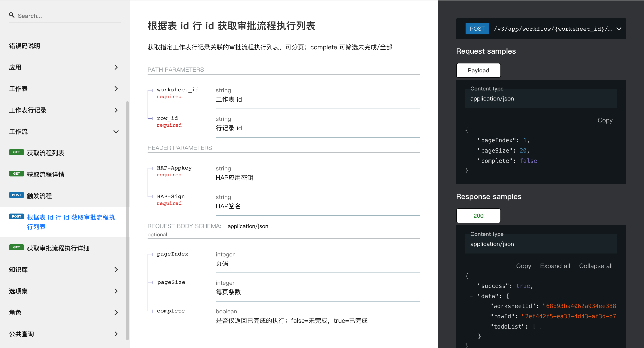Click the search magnifier icon
Viewport: 644px width, 348px height.
coord(11,15)
